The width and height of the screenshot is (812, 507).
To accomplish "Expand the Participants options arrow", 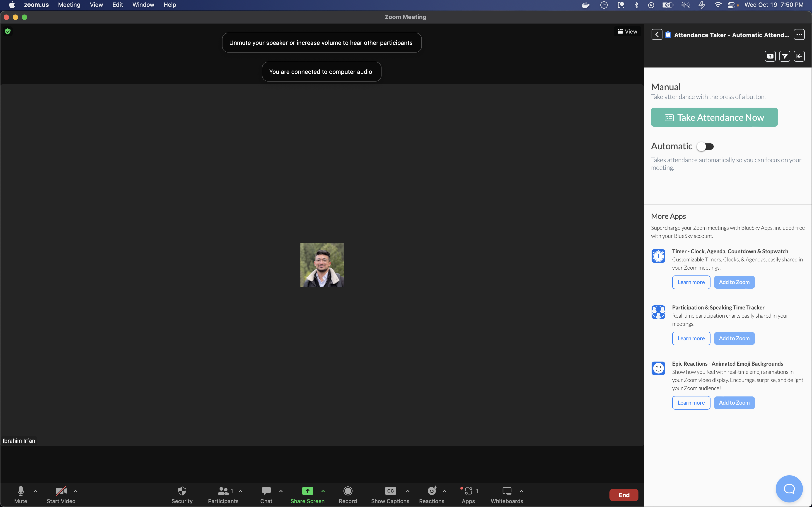I will (240, 491).
